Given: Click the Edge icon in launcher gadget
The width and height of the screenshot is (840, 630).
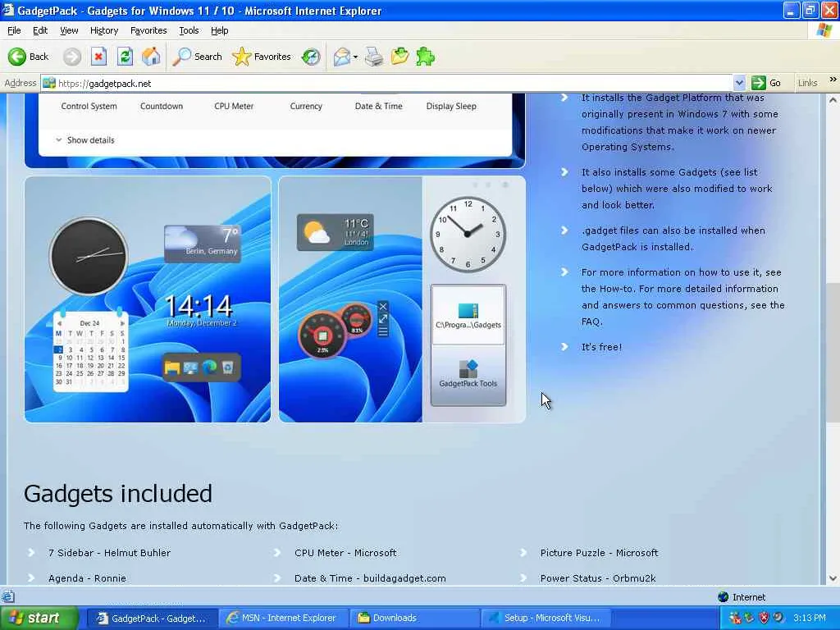Looking at the screenshot, I should [x=209, y=367].
